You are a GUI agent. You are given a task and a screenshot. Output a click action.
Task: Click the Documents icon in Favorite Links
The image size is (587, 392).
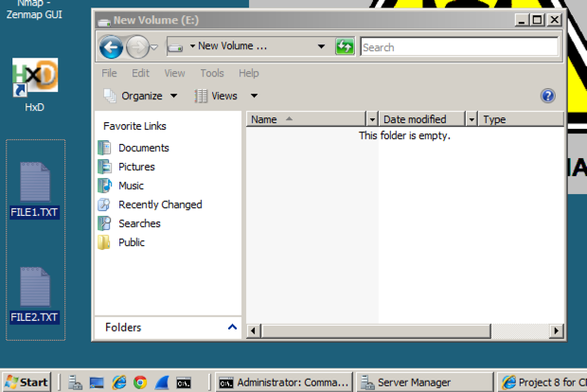click(104, 148)
